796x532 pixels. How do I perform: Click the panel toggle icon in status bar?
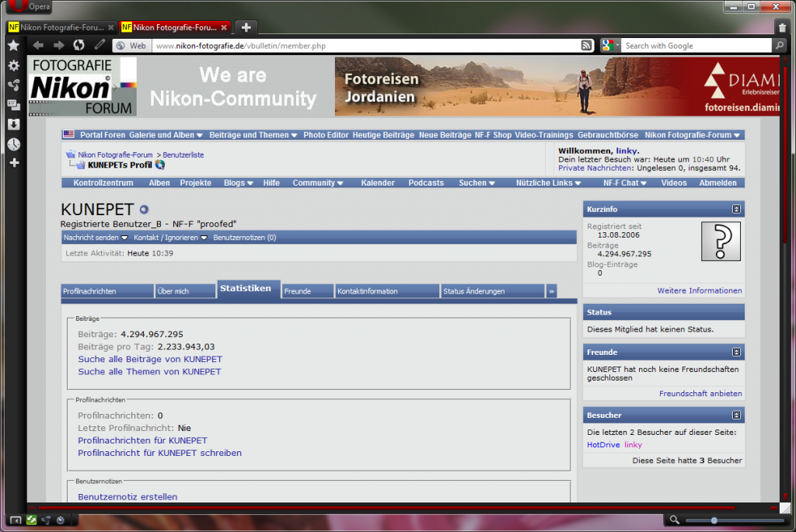[16, 520]
